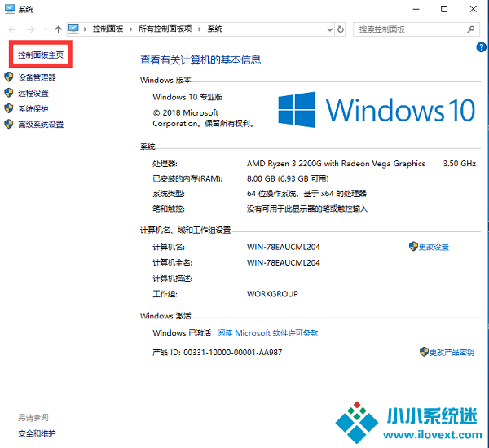The height and width of the screenshot is (448, 489).
Task: Click full computer name value next to 计算机全名:
Action: (283, 262)
